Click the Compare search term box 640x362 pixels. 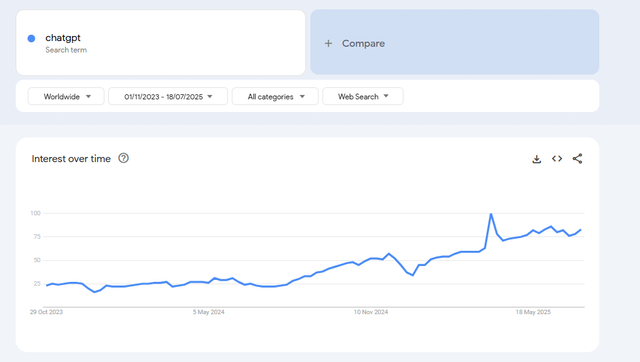455,42
